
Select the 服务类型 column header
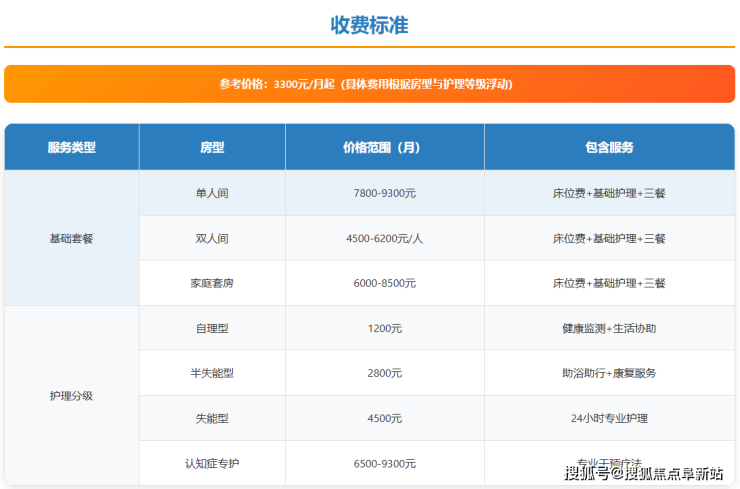tap(72, 147)
